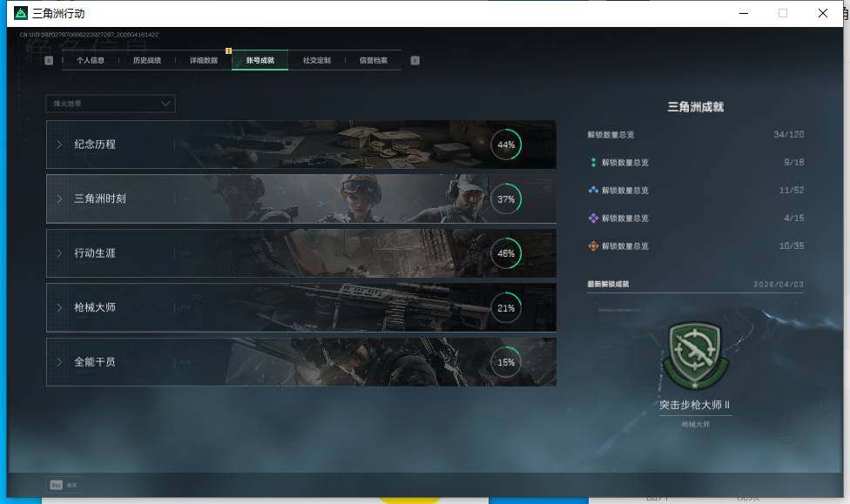The height and width of the screenshot is (504, 850).
Task: Click the previous-tab Q key icon
Action: tap(49, 60)
